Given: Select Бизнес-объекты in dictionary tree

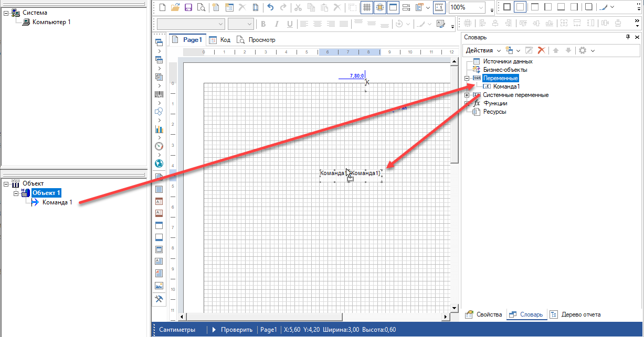Looking at the screenshot, I should [x=505, y=70].
